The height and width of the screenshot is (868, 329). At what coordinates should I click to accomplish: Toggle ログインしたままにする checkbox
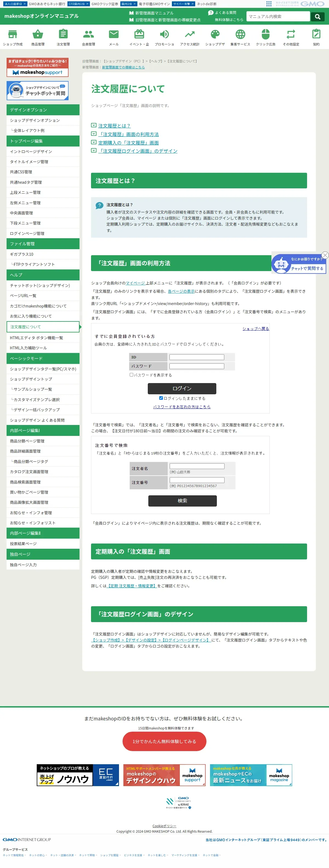pyautogui.click(x=161, y=398)
